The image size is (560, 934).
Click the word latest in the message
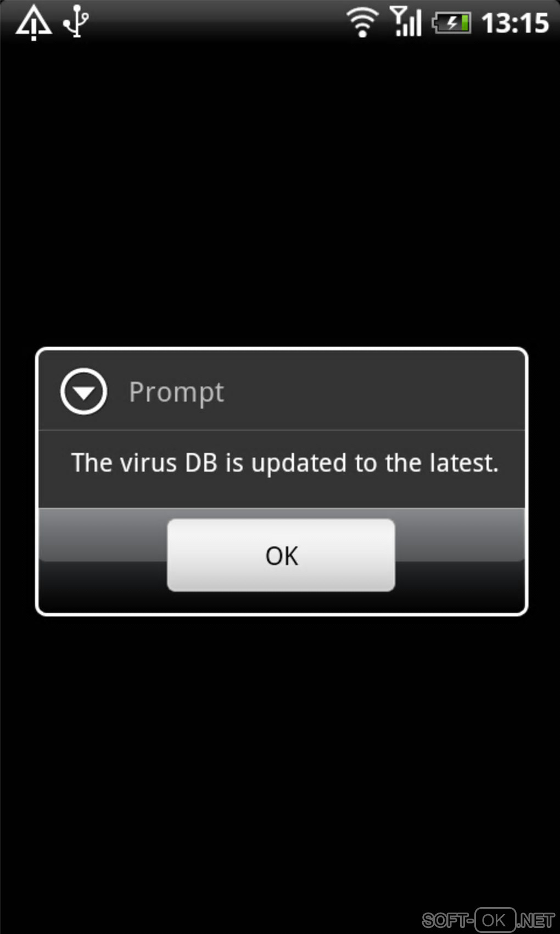464,463
